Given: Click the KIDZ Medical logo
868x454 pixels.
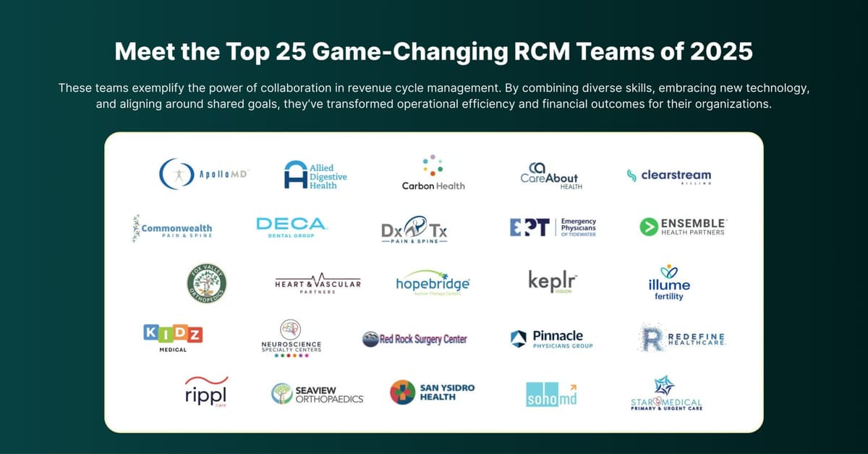Looking at the screenshot, I should [x=173, y=338].
